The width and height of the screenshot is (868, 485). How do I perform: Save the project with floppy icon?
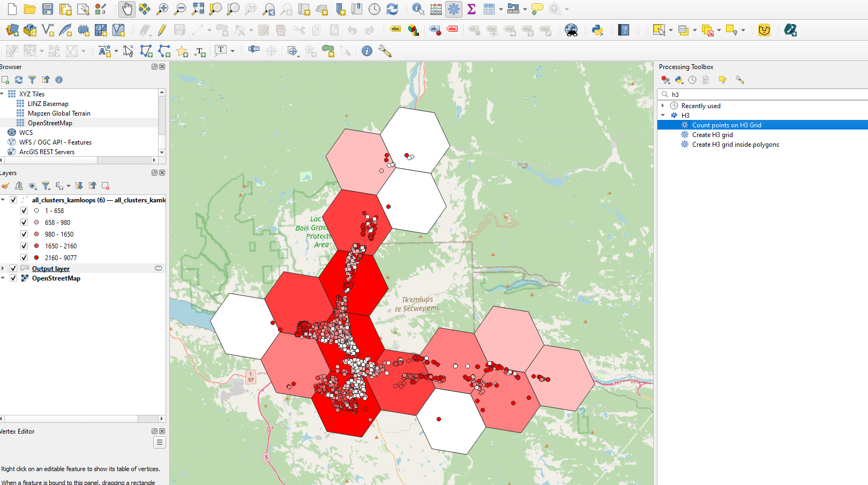(48, 9)
